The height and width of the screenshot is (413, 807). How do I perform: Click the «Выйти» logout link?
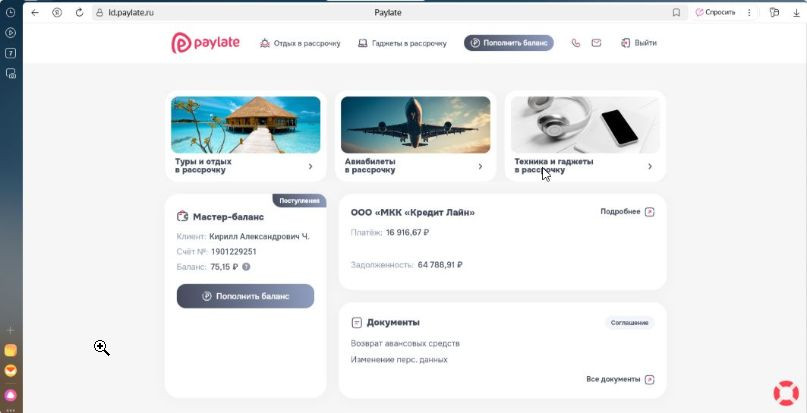click(x=639, y=43)
